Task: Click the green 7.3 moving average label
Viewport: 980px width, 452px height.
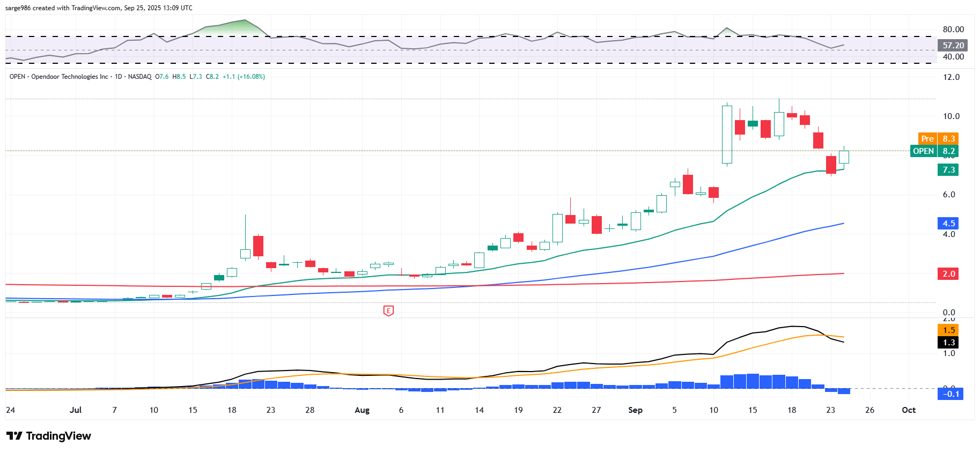Action: [948, 170]
